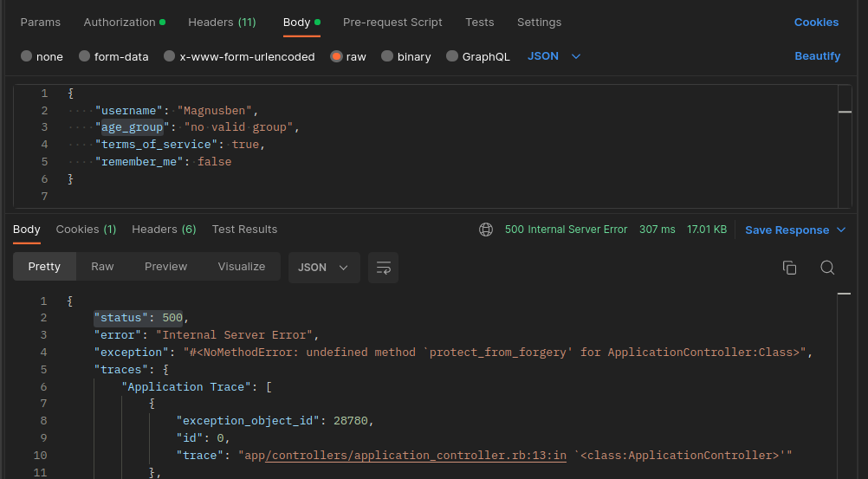Click the application_controller.rb trace link
Viewport: 868px width, 479px height.
416,456
